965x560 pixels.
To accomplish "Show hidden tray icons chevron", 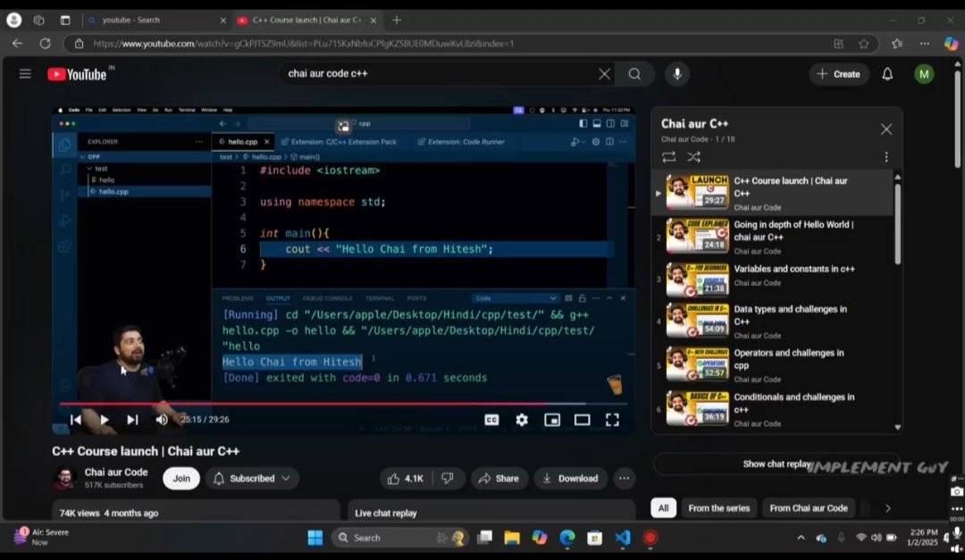I will coord(801,538).
